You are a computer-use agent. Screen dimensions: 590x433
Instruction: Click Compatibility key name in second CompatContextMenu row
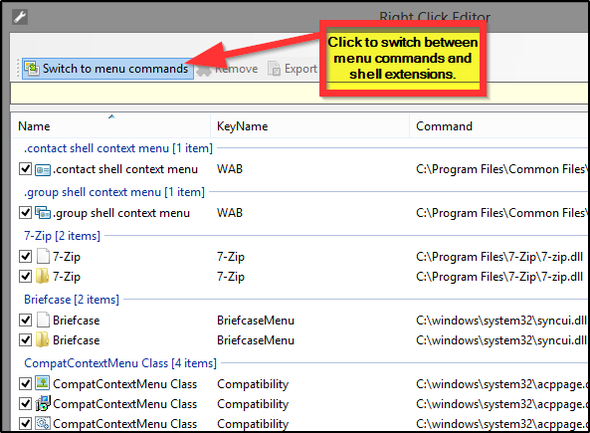253,404
